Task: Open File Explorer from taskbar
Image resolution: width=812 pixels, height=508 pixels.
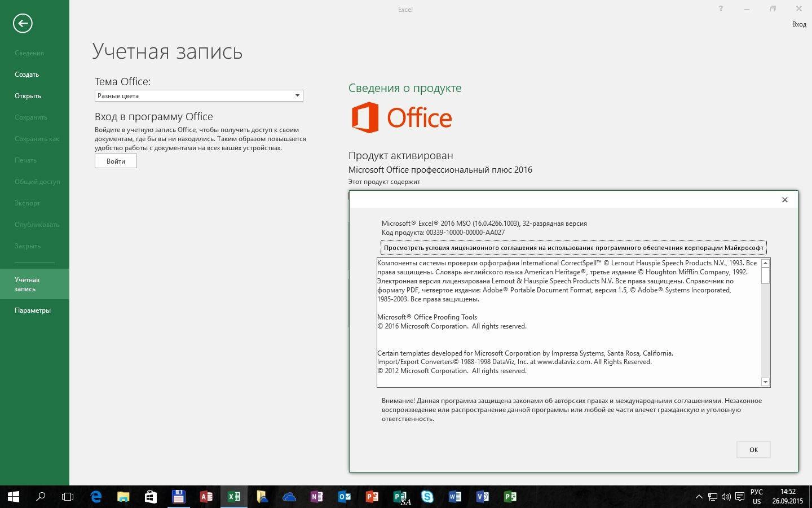Action: pyautogui.click(x=123, y=497)
